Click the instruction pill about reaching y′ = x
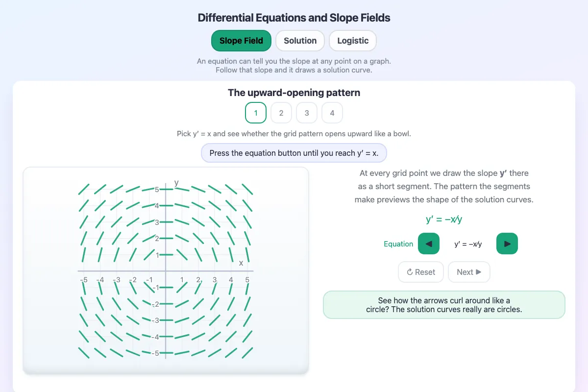Screen dimensions: 588x392 click(x=294, y=153)
